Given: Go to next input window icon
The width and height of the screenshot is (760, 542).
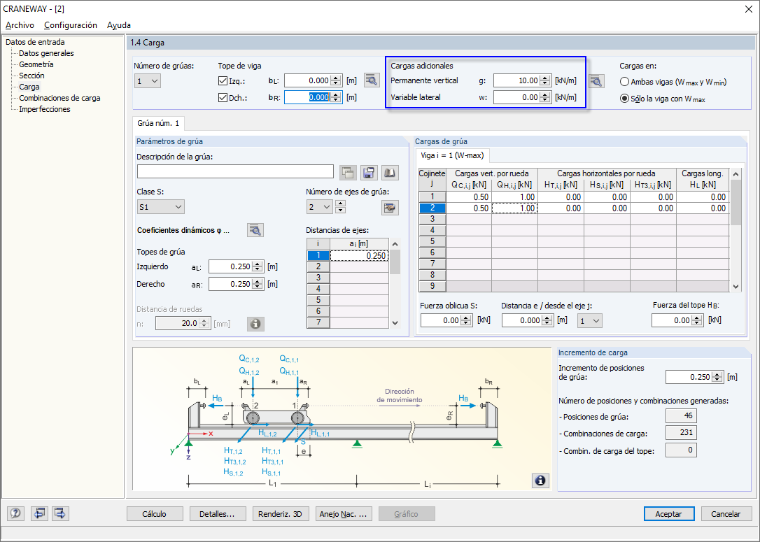Looking at the screenshot, I should click(61, 513).
